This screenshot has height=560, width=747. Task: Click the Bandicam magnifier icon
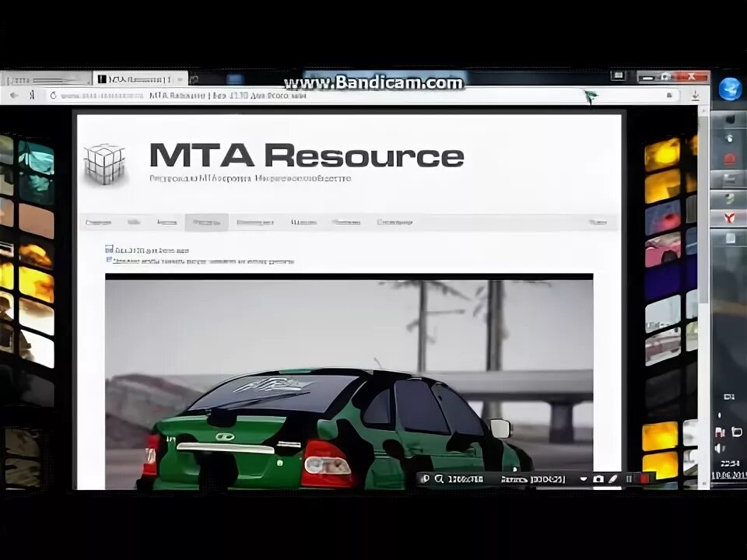coord(439,479)
